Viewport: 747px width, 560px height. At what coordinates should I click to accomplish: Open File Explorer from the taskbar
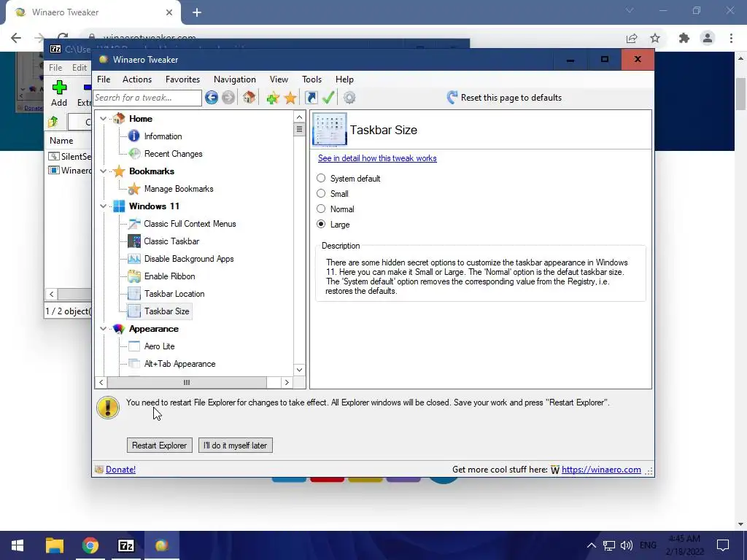point(54,545)
